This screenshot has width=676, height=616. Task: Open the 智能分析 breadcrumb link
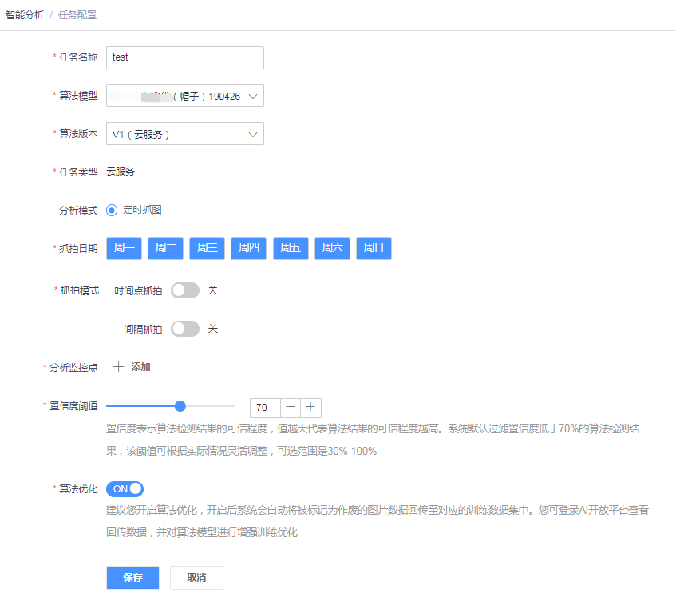click(24, 14)
